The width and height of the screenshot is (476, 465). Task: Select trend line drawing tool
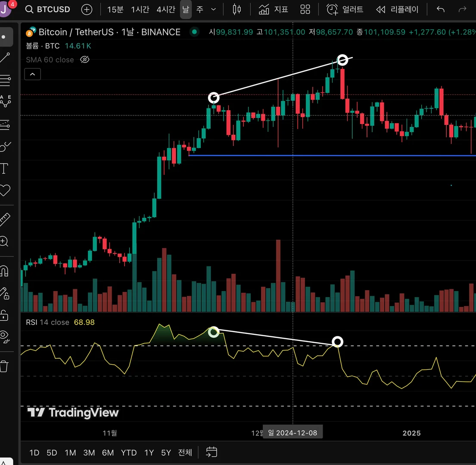(5, 58)
